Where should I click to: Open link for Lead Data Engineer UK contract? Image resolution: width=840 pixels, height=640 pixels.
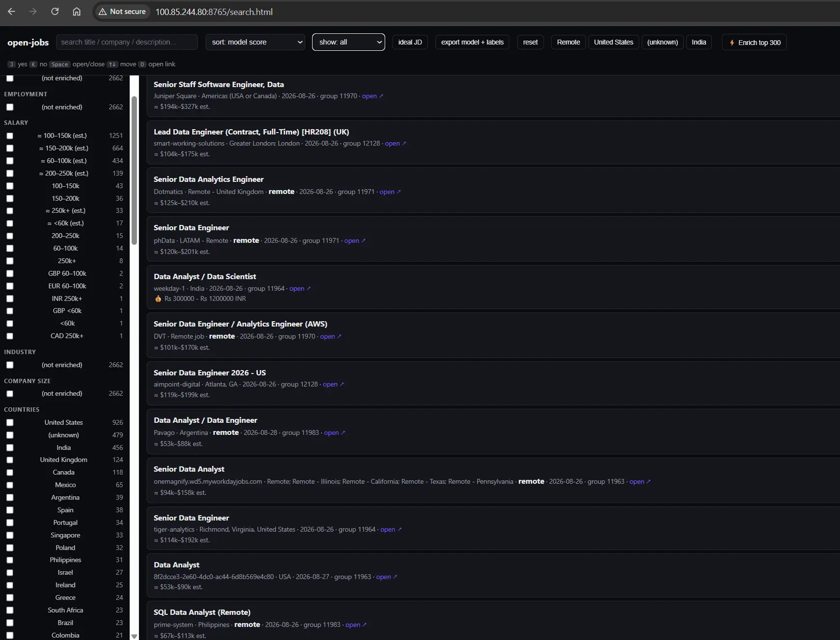[x=395, y=143]
